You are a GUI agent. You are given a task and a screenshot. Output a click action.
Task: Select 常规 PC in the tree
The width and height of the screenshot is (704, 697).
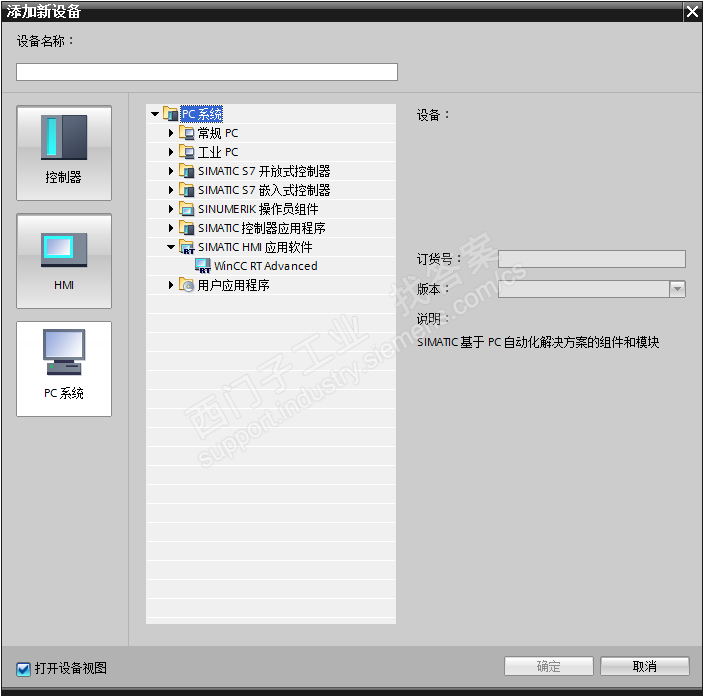coord(218,133)
